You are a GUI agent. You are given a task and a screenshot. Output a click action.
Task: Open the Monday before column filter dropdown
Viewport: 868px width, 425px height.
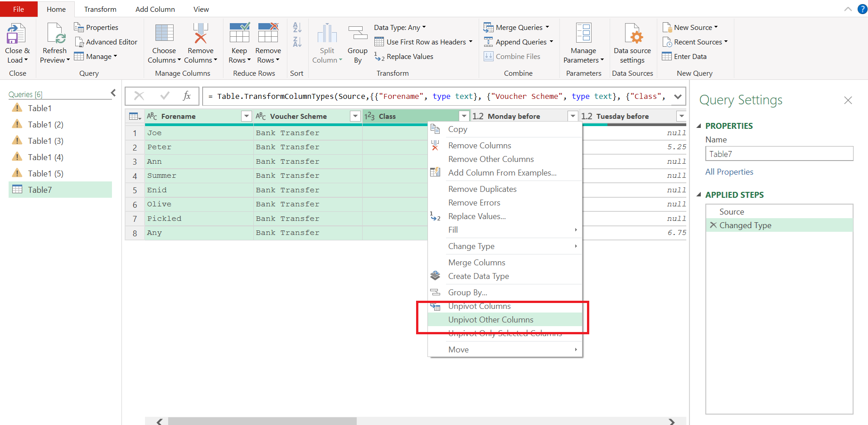coord(573,117)
